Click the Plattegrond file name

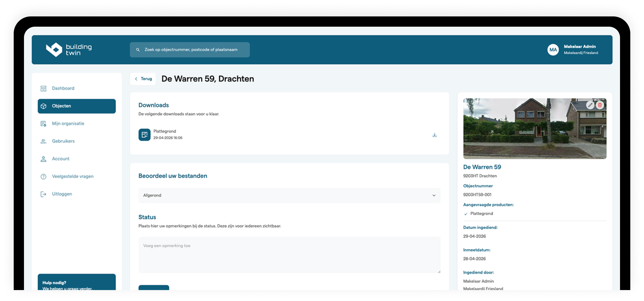[x=164, y=131]
